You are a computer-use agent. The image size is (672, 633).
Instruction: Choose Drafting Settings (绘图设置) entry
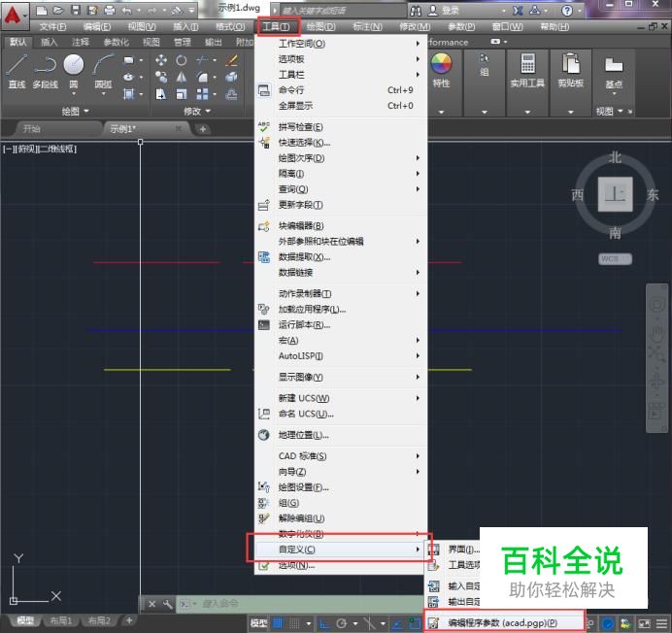coord(341,487)
